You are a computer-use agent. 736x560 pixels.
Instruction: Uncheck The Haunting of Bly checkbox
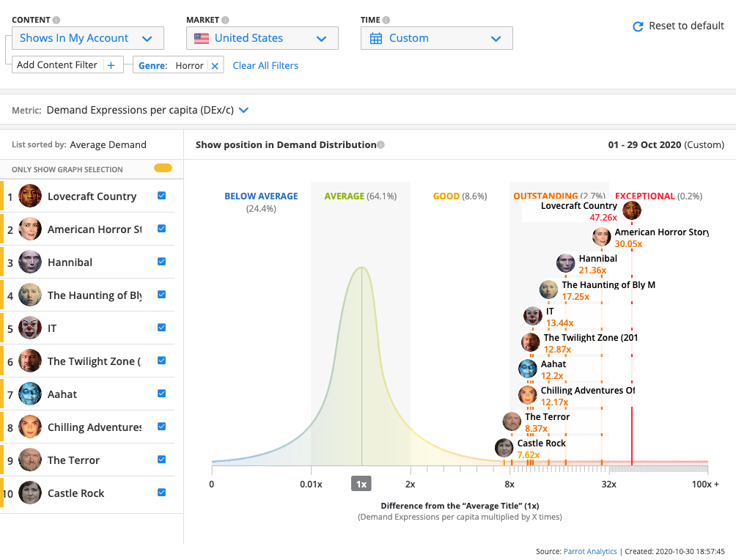(x=161, y=295)
